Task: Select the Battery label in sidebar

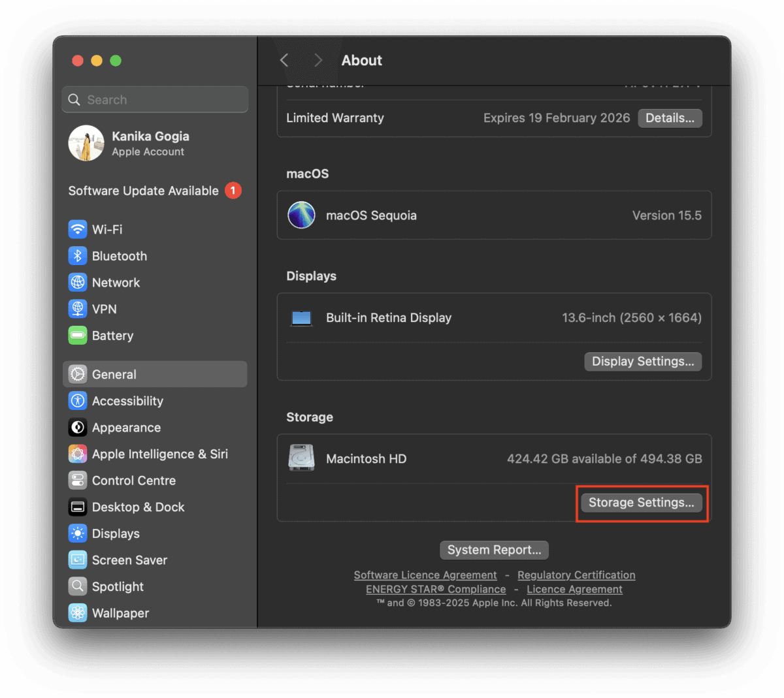Action: tap(113, 336)
